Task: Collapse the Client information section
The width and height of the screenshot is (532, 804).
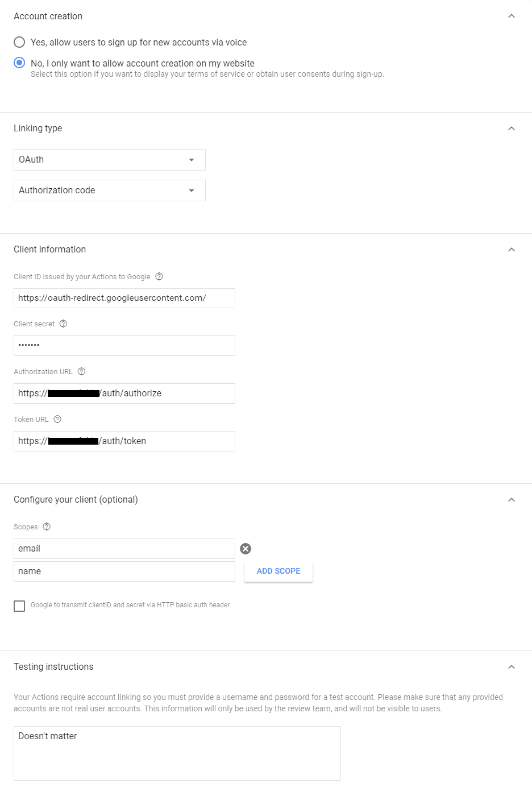Action: [512, 250]
